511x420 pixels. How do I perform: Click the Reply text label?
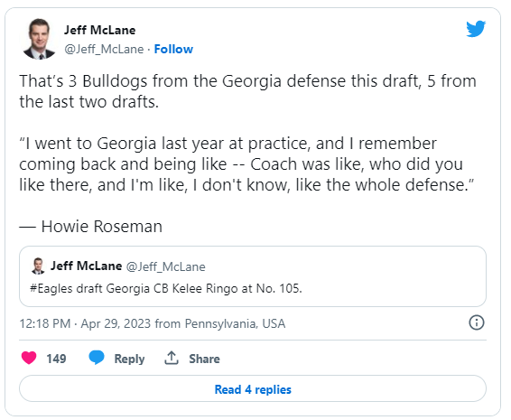coord(129,359)
